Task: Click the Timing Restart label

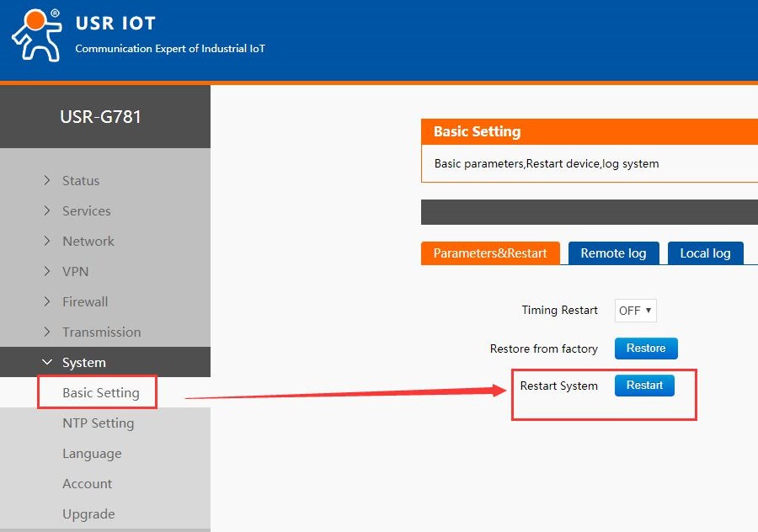Action: tap(559, 311)
